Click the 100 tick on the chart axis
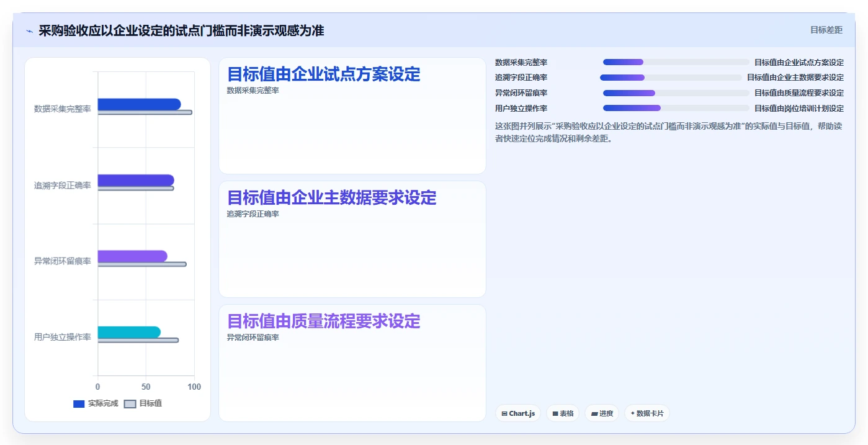868x445 pixels. tap(194, 387)
